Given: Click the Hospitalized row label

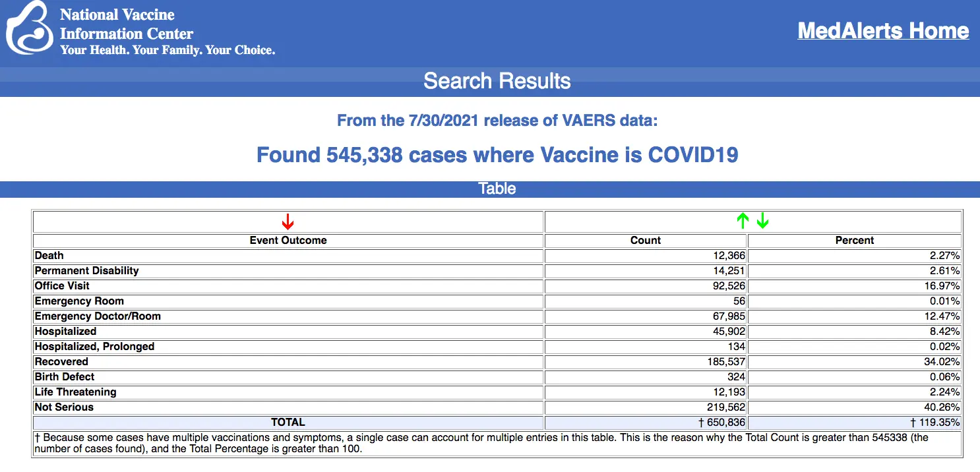Looking at the screenshot, I should coord(65,332).
